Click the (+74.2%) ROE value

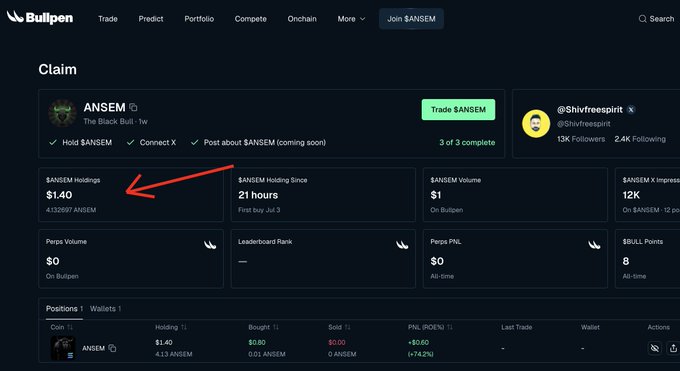coord(421,354)
